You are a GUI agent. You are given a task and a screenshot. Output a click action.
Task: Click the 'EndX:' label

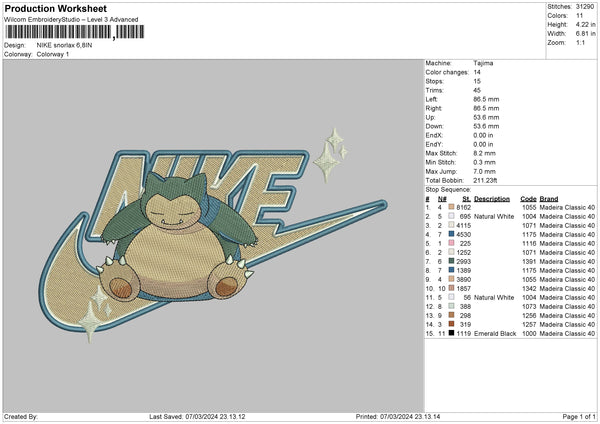[x=434, y=135]
